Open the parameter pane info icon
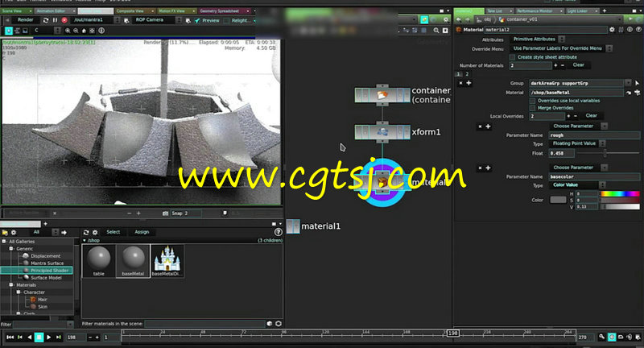This screenshot has height=348, width=644. [x=630, y=30]
